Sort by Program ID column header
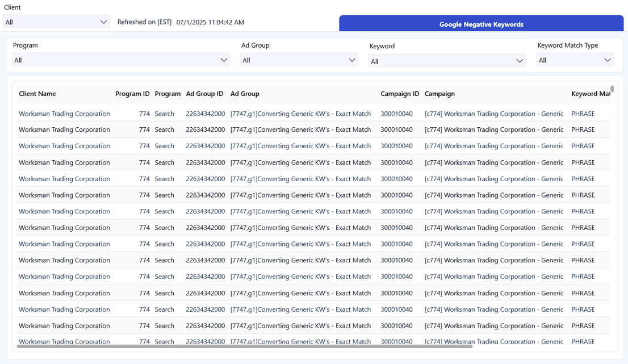This screenshot has width=628, height=364. [132, 94]
